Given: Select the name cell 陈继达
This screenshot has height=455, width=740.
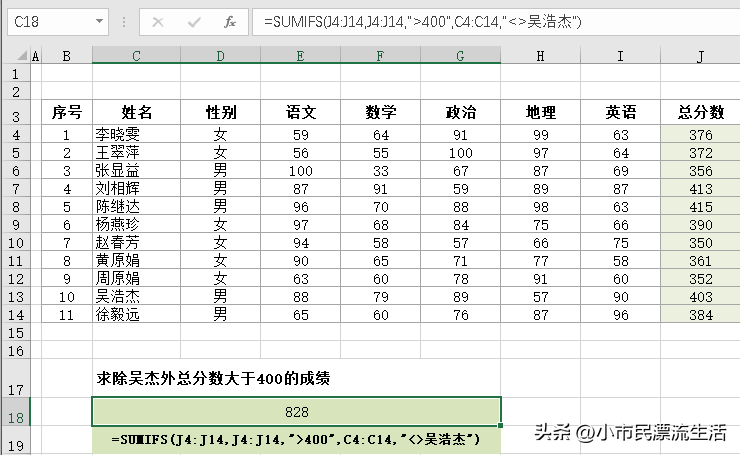Looking at the screenshot, I should pos(136,206).
